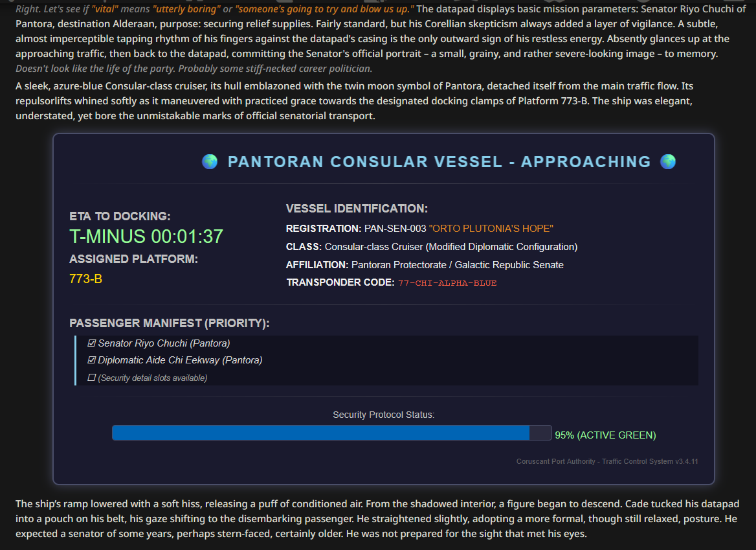This screenshot has width=756, height=550.
Task: Click the Pantoran Protectorate affiliation text
Action: pyautogui.click(x=458, y=265)
